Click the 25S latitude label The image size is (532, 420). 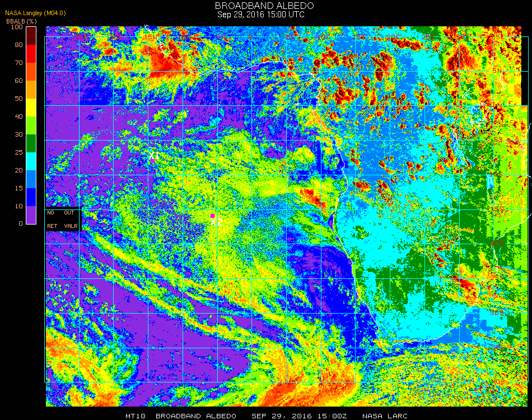pos(497,278)
